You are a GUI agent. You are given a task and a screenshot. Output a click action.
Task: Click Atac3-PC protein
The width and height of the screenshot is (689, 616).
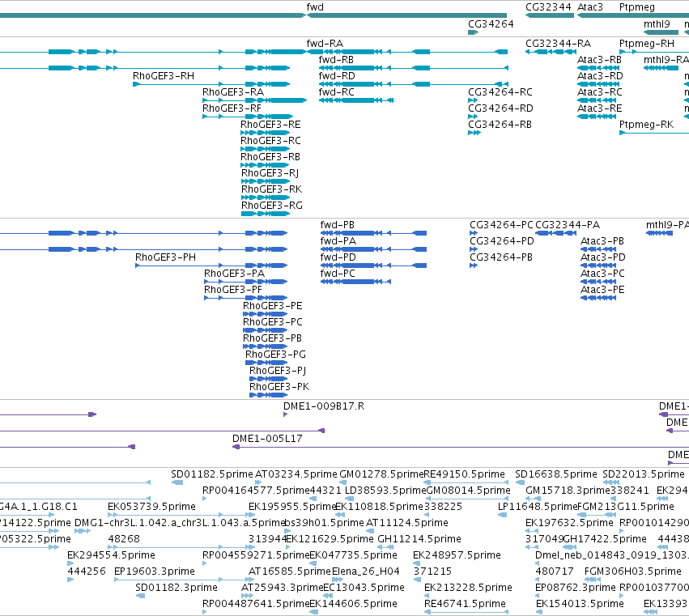click(x=602, y=274)
